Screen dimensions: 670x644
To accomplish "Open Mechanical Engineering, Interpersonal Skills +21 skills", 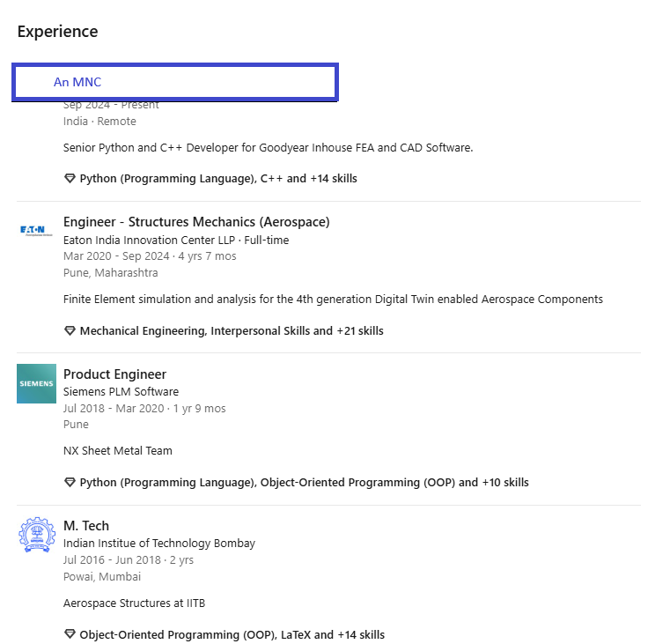I will [x=232, y=331].
